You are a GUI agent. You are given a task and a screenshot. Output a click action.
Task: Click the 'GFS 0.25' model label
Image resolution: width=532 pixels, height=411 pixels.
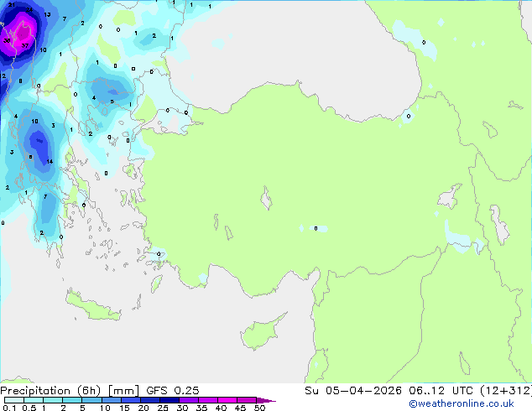click(173, 391)
